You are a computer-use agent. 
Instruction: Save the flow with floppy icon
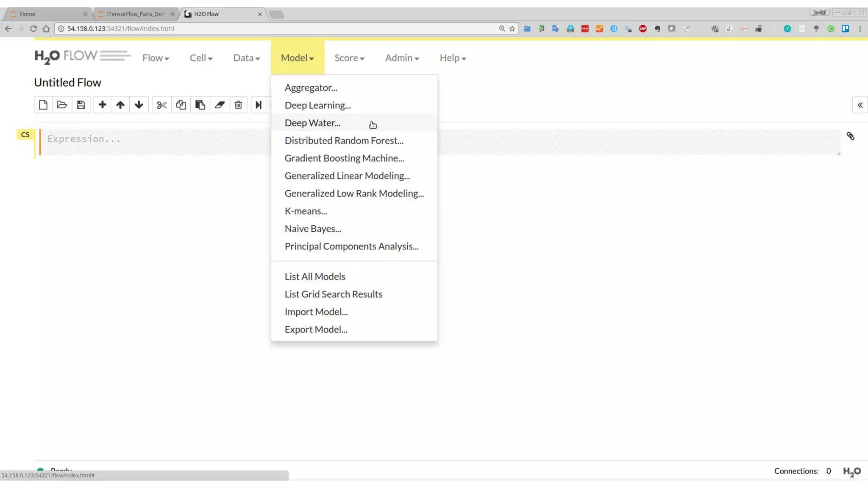click(x=81, y=105)
